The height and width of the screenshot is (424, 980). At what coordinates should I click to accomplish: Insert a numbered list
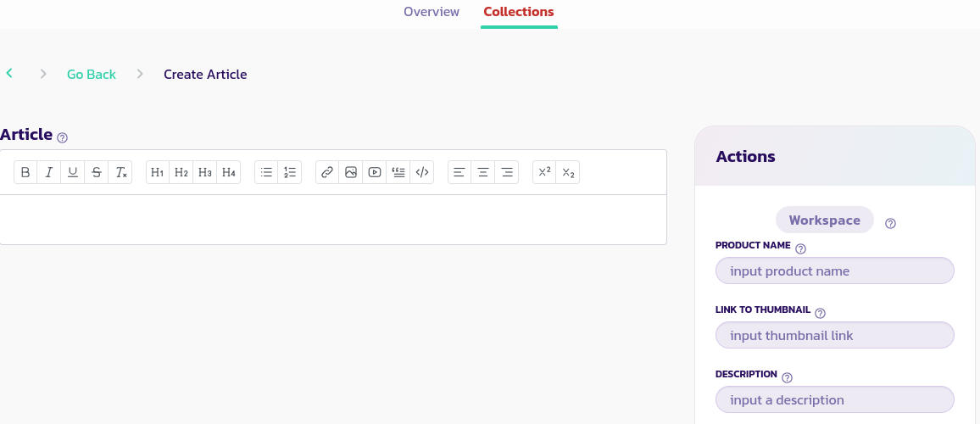pos(290,172)
